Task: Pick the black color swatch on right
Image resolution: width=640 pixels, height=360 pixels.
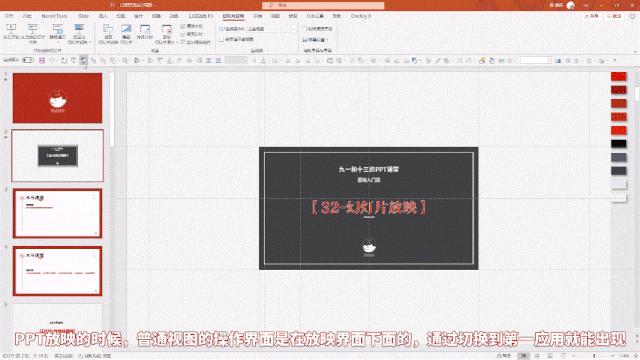Action: (x=619, y=144)
